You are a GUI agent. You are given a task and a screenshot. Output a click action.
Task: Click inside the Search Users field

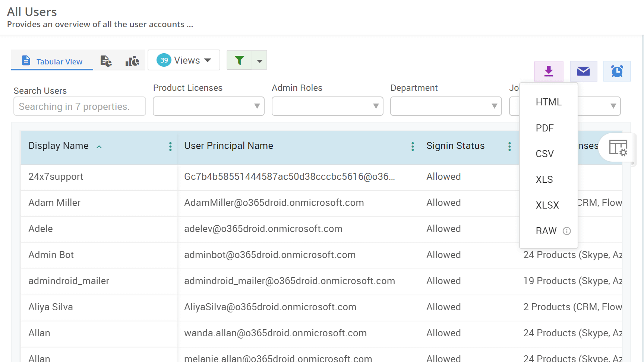[79, 106]
